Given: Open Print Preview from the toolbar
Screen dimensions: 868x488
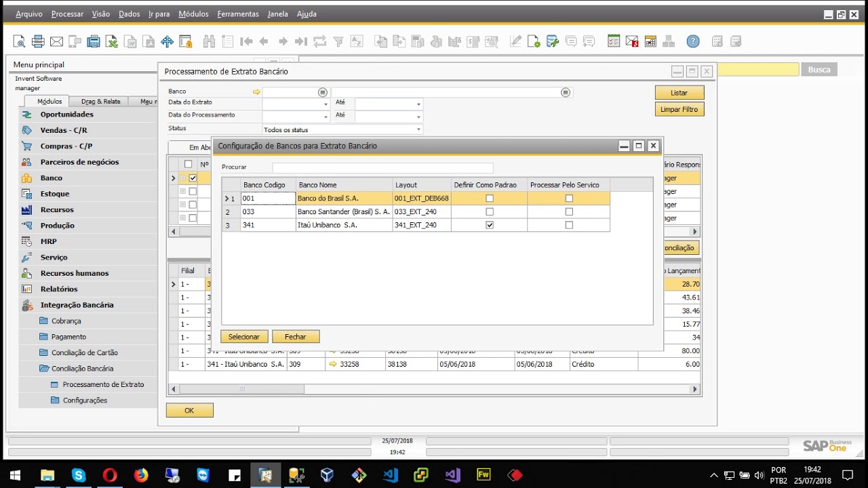Looking at the screenshot, I should click(x=19, y=41).
